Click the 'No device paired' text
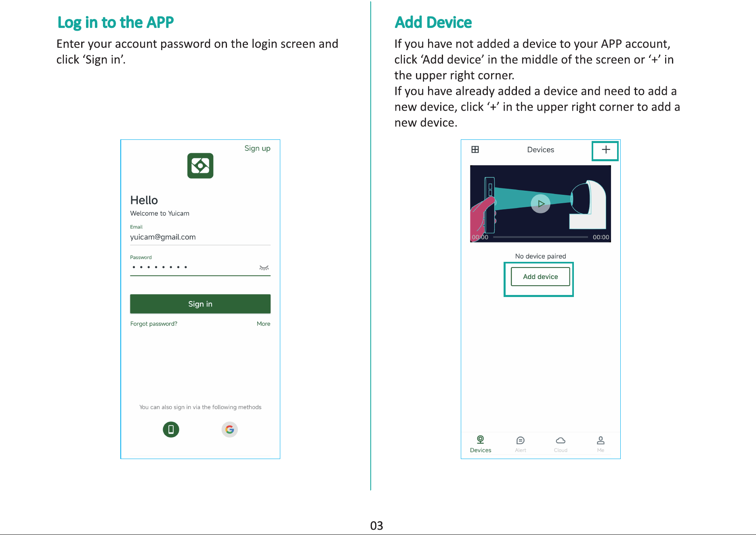The image size is (756, 535). (x=540, y=256)
